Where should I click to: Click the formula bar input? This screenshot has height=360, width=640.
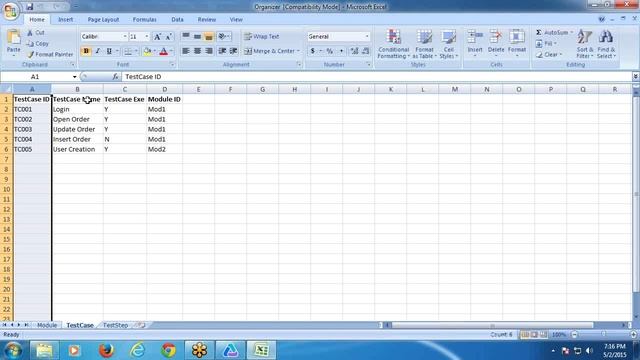pos(376,77)
